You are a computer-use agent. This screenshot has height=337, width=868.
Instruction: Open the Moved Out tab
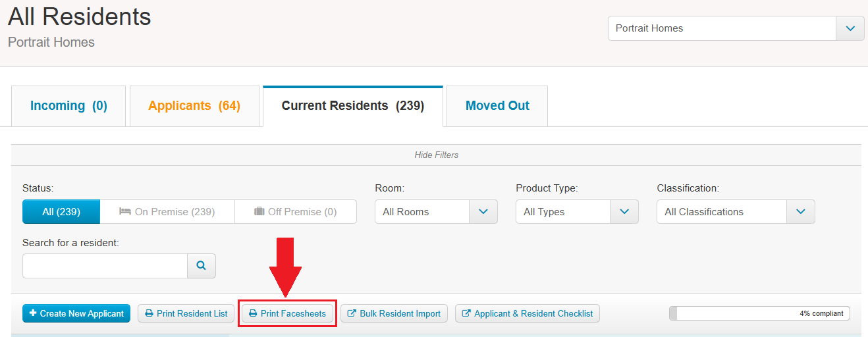497,106
